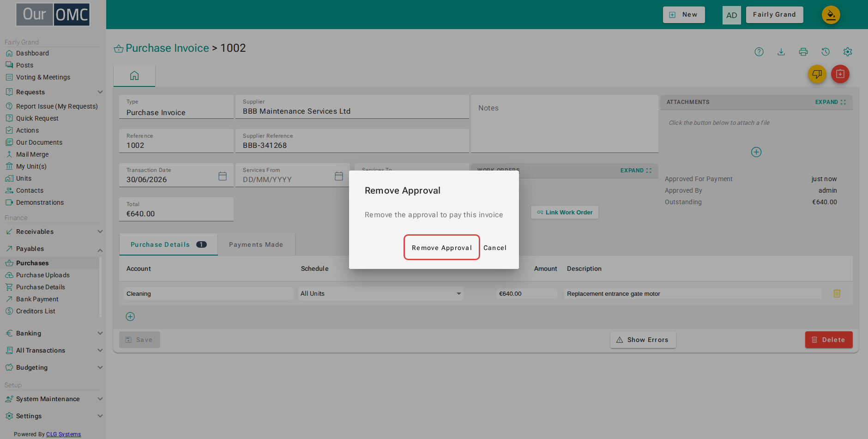The image size is (868, 439).
Task: Open the home tab icon
Action: (x=134, y=75)
